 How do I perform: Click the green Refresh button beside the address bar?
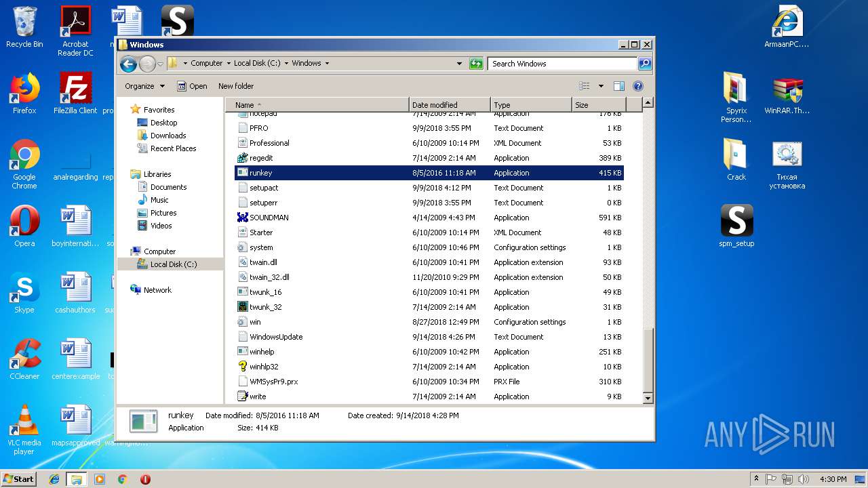[x=476, y=64]
